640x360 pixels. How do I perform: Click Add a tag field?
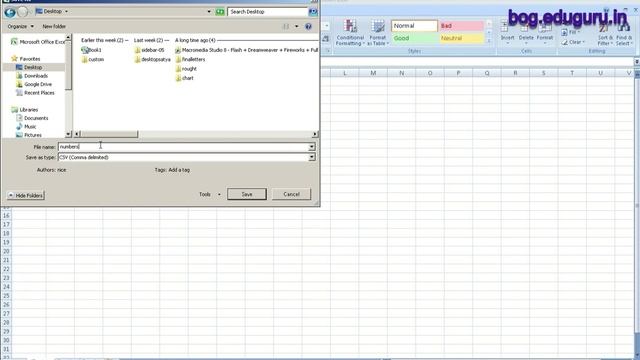click(179, 170)
